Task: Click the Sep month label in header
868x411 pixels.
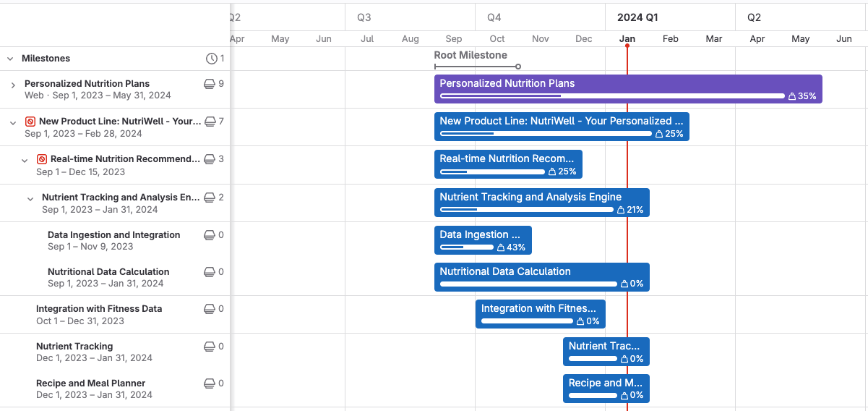Action: click(454, 39)
